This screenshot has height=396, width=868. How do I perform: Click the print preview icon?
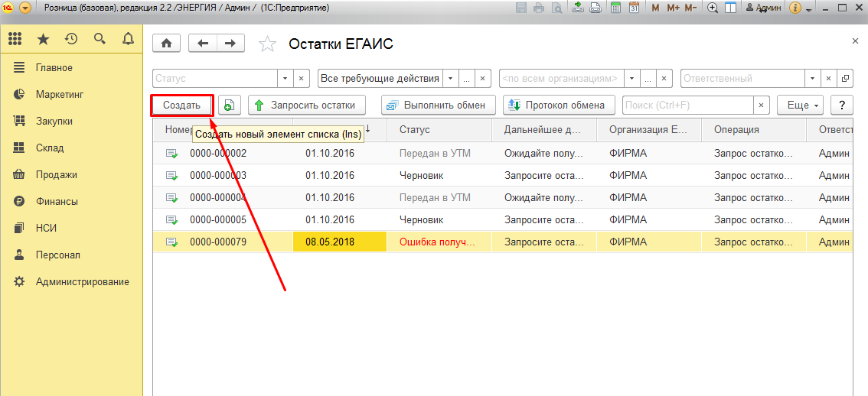point(556,8)
